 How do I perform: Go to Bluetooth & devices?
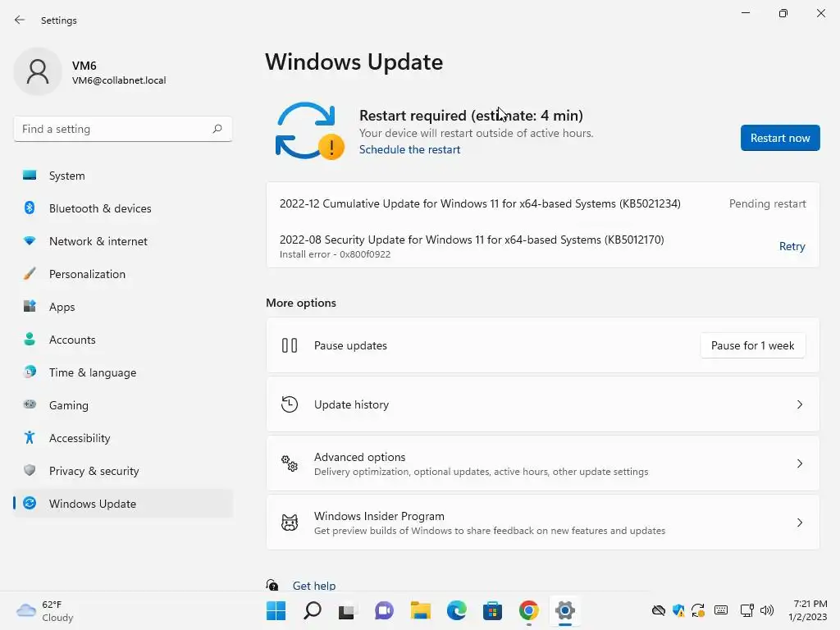123,208
